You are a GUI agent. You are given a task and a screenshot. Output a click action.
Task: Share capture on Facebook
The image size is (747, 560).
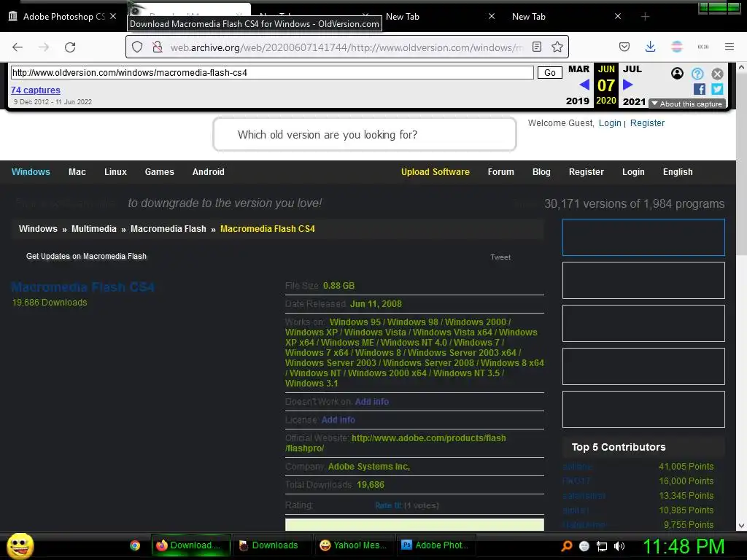click(700, 88)
